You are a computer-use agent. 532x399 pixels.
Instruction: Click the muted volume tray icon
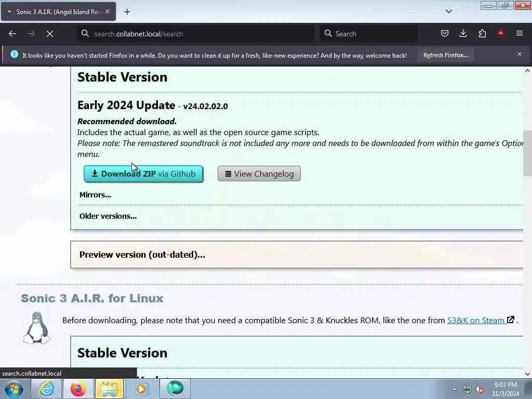coord(480,390)
